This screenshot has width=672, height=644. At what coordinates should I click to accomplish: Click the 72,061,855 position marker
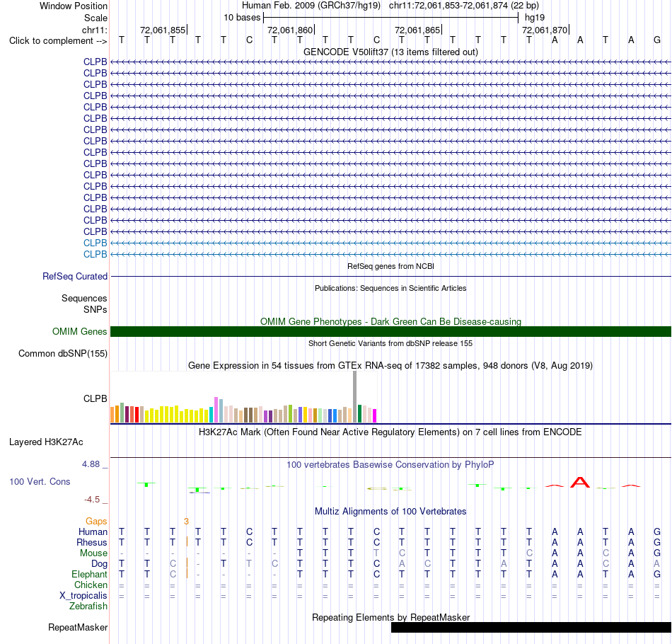pos(163,30)
